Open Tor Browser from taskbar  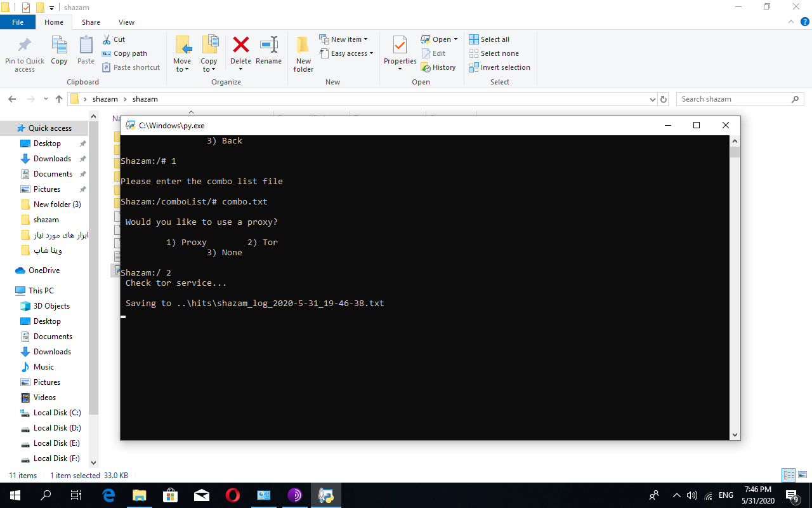(295, 495)
